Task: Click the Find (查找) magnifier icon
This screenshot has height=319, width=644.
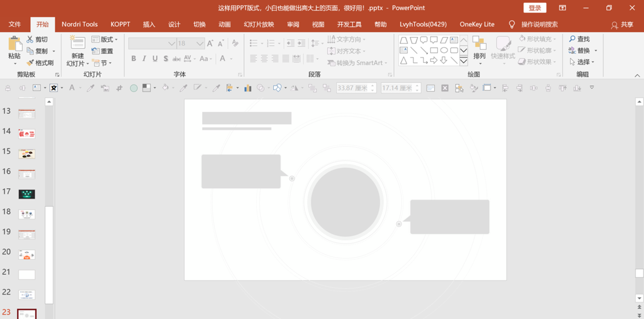Action: tap(572, 39)
